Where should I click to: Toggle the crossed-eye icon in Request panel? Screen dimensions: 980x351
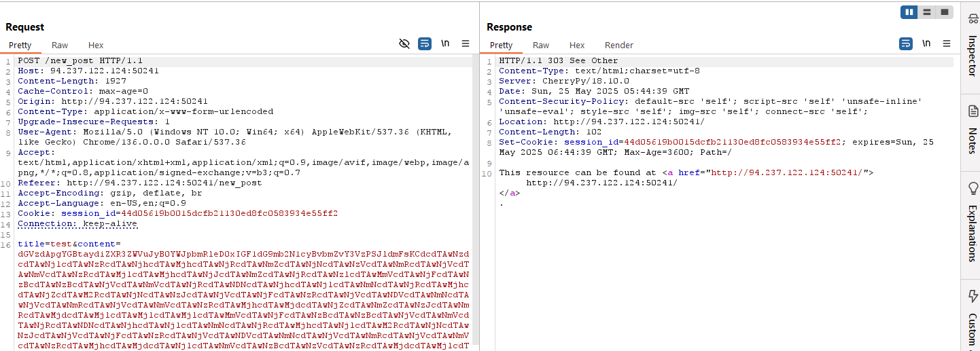[x=404, y=43]
